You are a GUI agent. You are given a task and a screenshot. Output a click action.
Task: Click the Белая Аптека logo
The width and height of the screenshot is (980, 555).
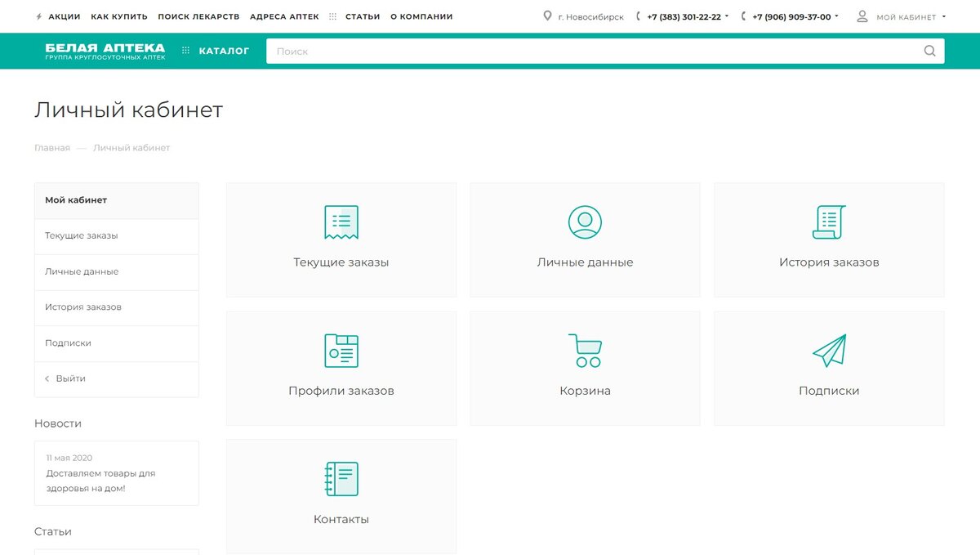point(105,51)
